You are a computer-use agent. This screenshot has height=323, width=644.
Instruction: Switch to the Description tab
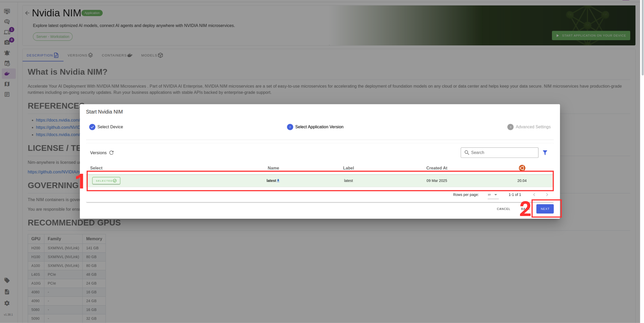pyautogui.click(x=43, y=55)
